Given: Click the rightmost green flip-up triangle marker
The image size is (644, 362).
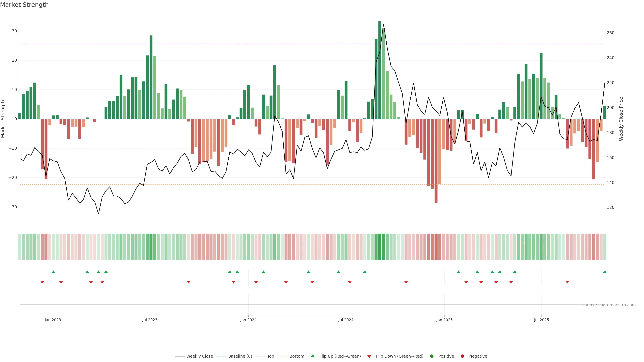Looking at the screenshot, I should pyautogui.click(x=604, y=272).
